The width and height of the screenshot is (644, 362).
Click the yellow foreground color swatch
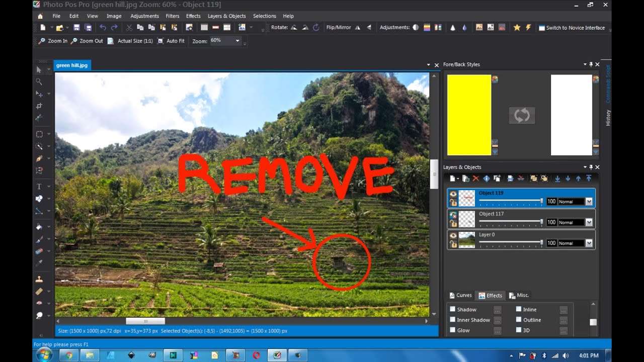point(469,115)
